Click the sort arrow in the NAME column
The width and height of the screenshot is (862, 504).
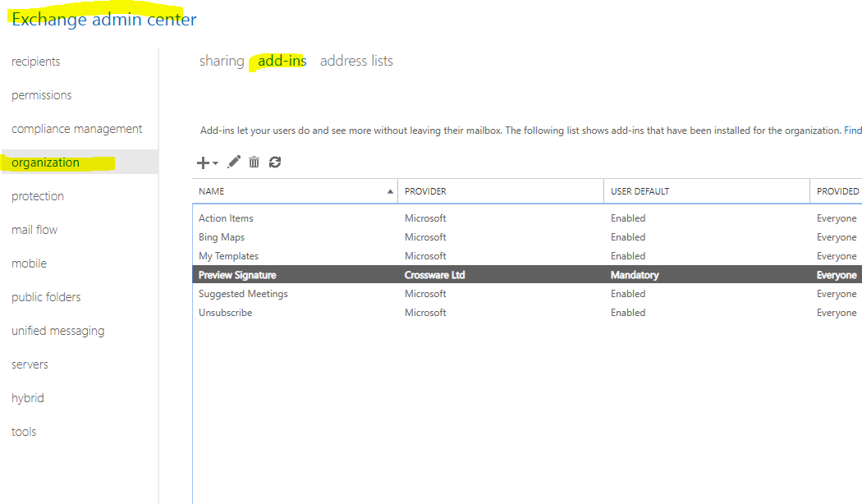[x=390, y=191]
